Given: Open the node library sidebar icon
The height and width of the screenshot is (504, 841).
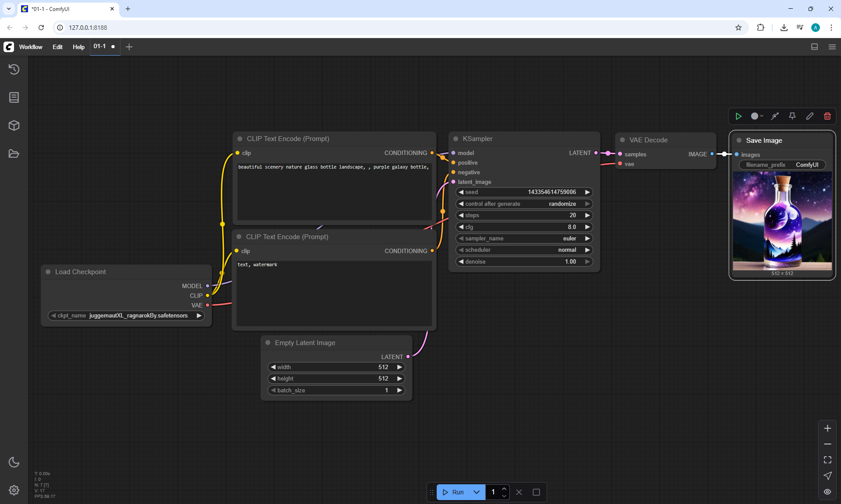Looking at the screenshot, I should (14, 97).
